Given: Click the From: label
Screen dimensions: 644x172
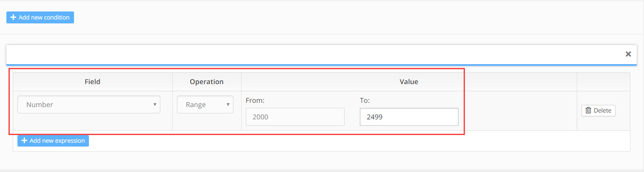Looking at the screenshot, I should tap(255, 101).
